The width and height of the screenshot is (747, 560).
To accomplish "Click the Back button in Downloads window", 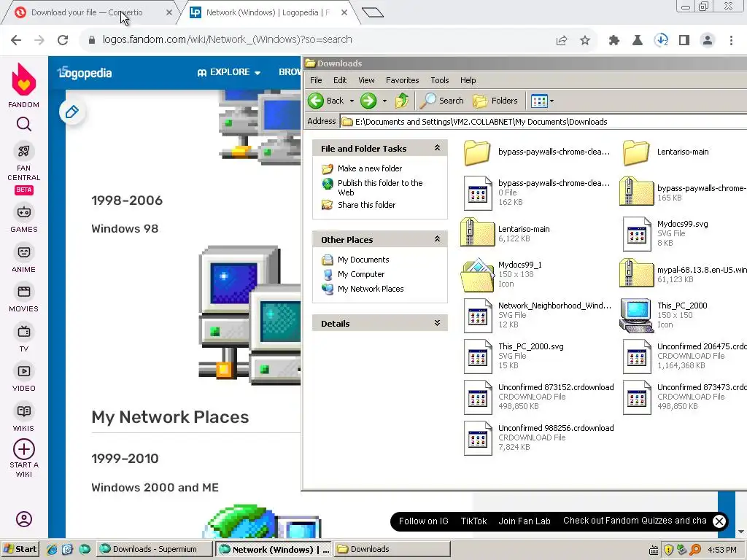I will [326, 101].
